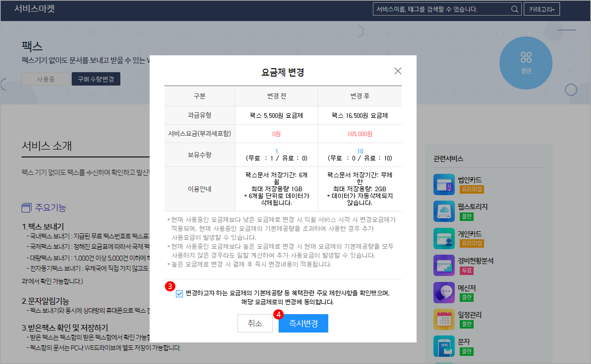Launch the 메신저 chat icon
This screenshot has width=591, height=364.
(444, 292)
